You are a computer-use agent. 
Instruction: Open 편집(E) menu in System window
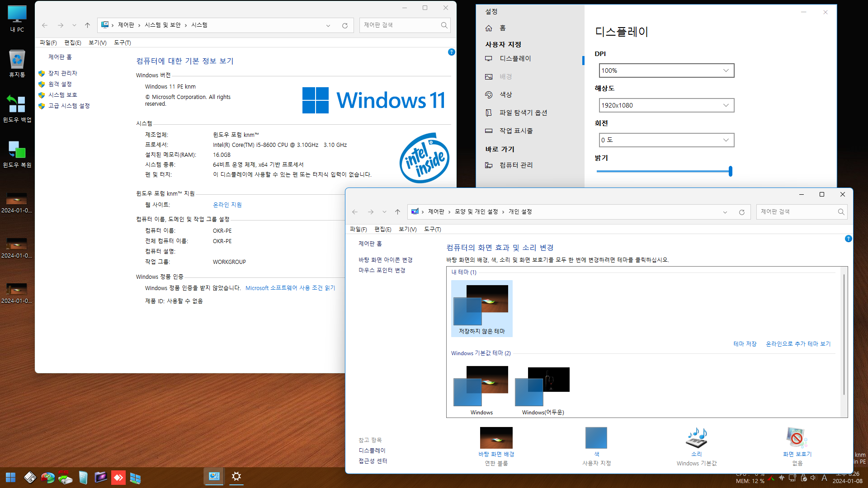tap(73, 42)
